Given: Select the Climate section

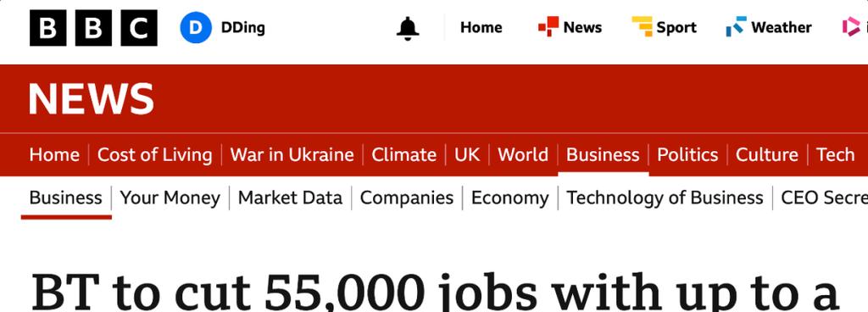Looking at the screenshot, I should pos(403,155).
